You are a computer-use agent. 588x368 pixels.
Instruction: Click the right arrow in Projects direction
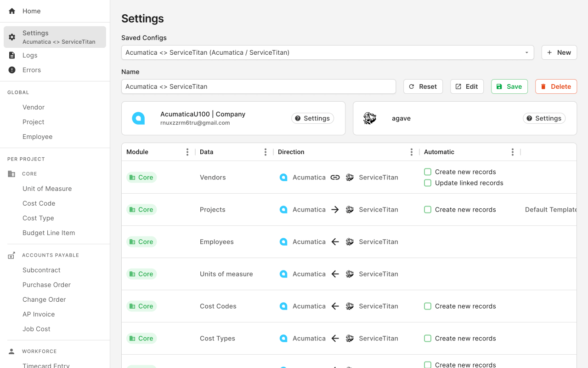[335, 209]
